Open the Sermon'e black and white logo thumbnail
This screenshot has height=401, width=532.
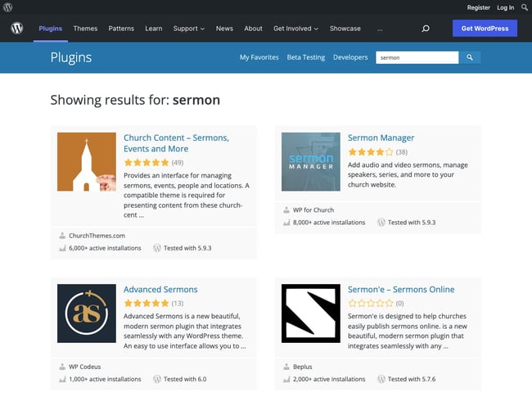point(311,313)
